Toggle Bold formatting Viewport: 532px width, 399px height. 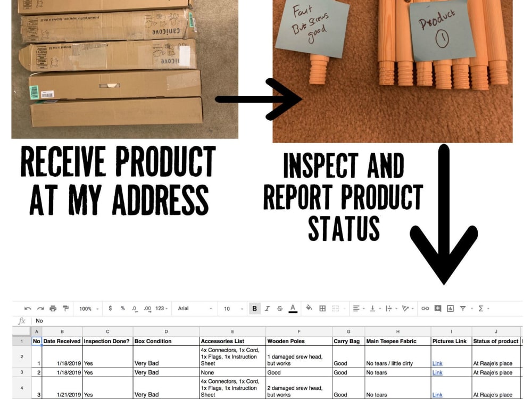tap(254, 309)
